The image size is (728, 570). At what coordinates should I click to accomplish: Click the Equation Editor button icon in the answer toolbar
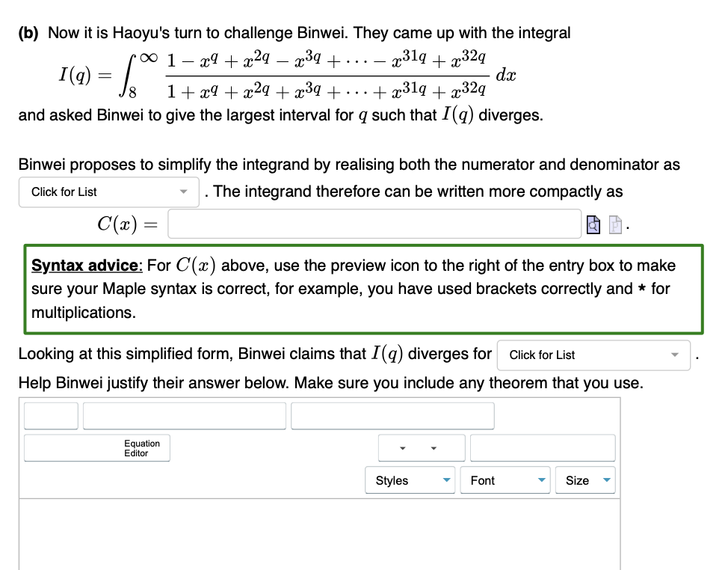pyautogui.click(x=97, y=447)
